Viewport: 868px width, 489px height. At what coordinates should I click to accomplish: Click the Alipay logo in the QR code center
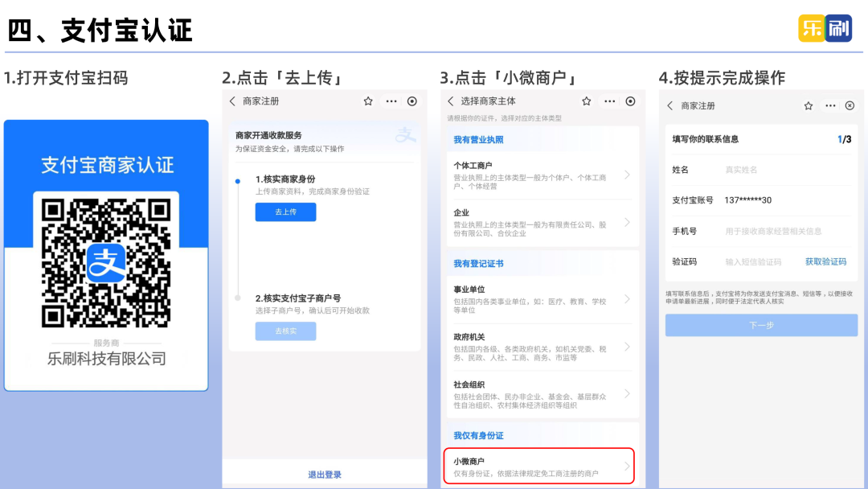point(106,263)
